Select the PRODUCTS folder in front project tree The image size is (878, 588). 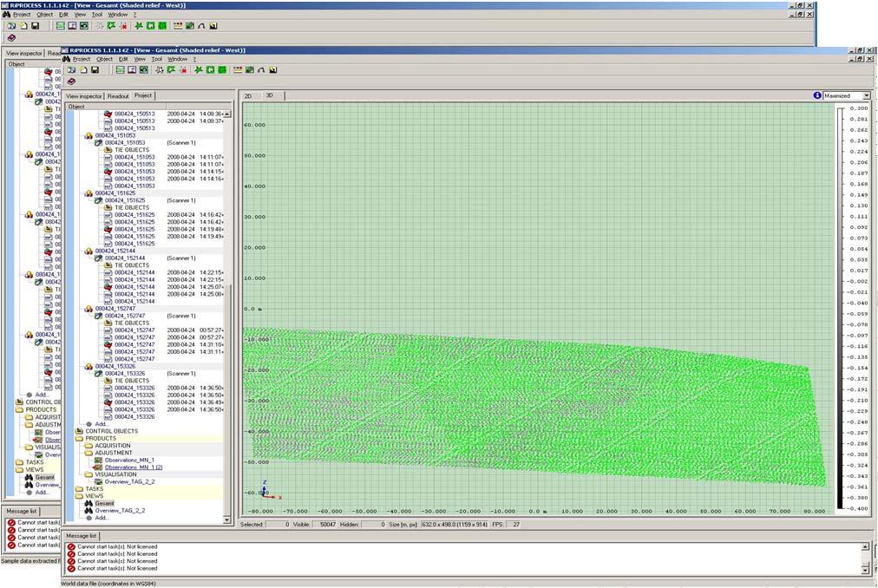click(101, 439)
